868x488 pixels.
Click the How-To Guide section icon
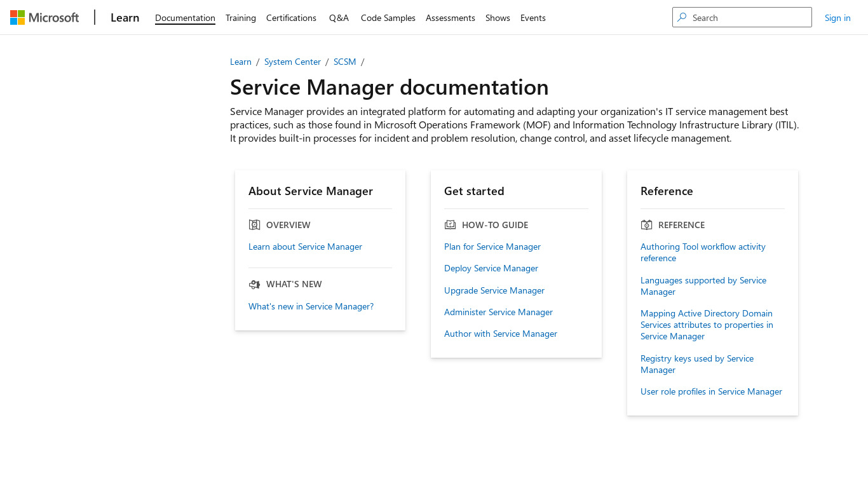pyautogui.click(x=451, y=225)
